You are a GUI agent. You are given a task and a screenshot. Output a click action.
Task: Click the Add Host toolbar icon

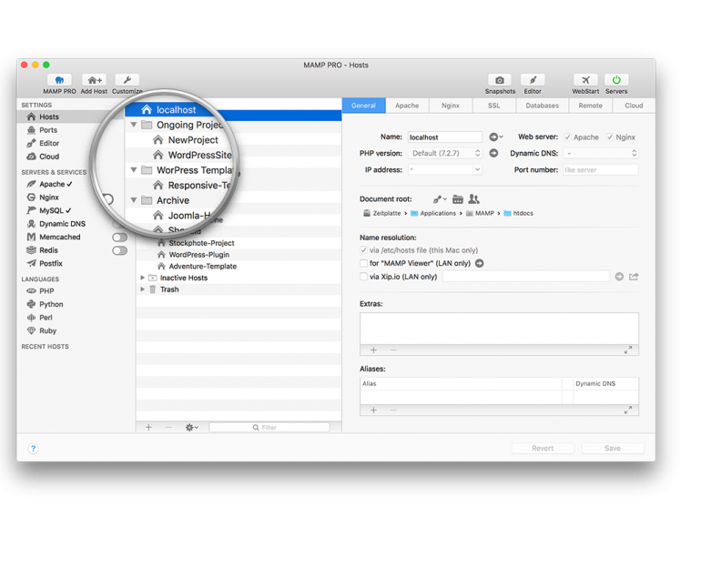coord(94,79)
